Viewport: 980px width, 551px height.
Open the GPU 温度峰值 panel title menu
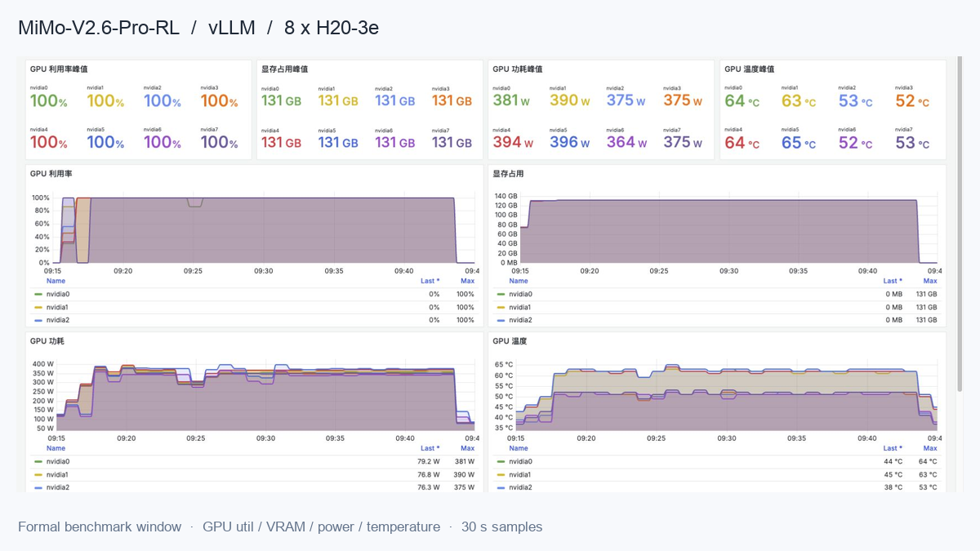coord(750,69)
